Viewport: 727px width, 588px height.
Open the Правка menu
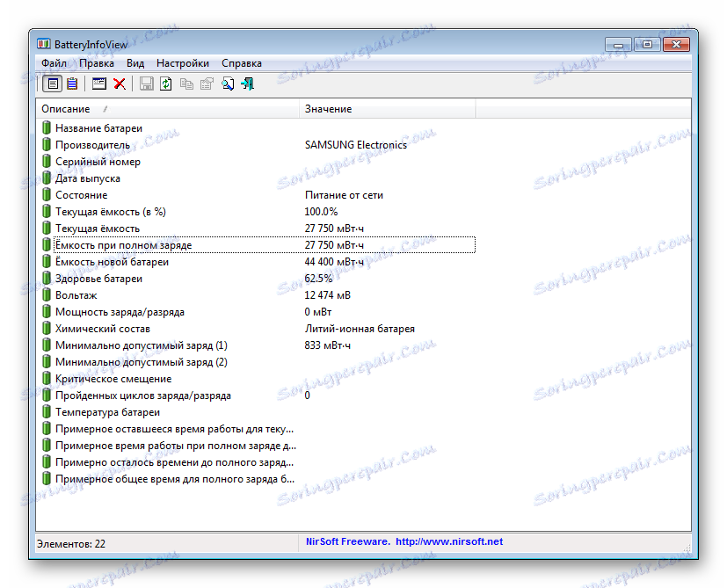click(97, 62)
